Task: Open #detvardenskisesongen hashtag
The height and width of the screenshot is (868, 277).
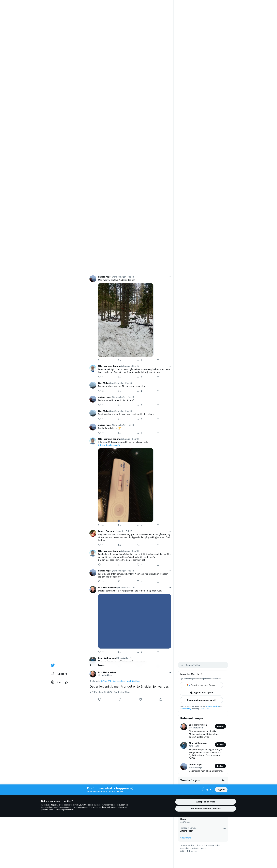Action: (x=109, y=445)
